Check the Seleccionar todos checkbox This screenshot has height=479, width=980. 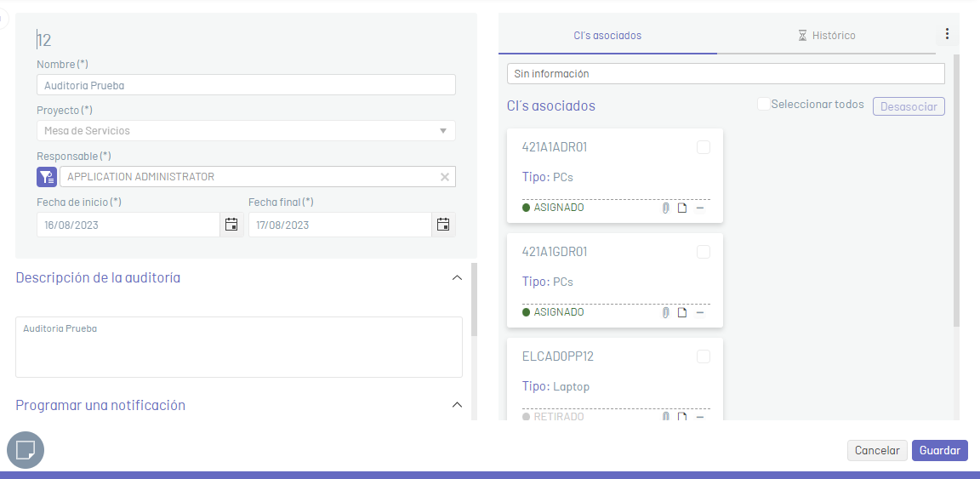[763, 104]
